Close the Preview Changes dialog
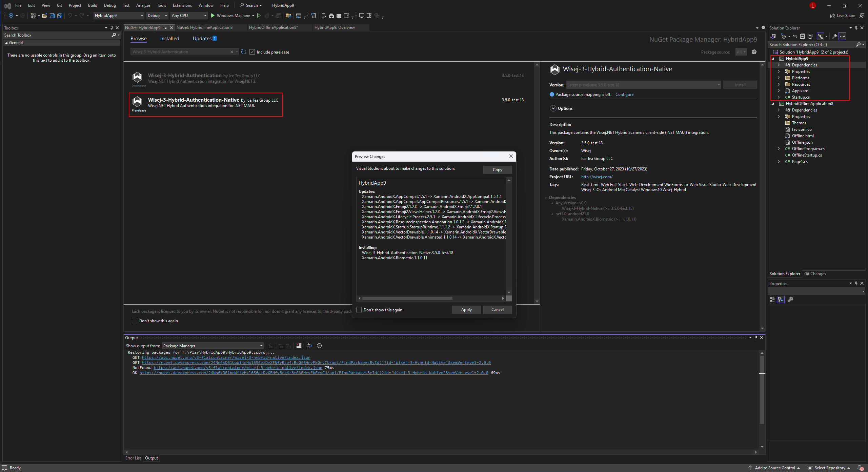This screenshot has height=472, width=868. click(511, 156)
